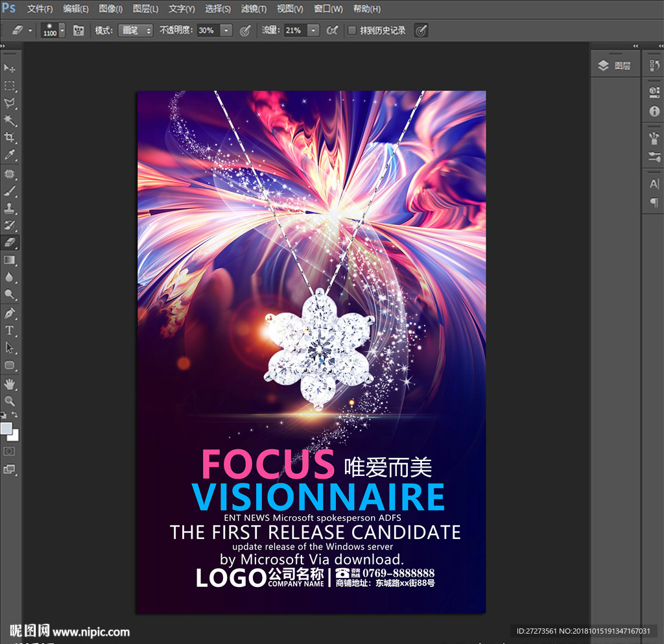The height and width of the screenshot is (644, 664).
Task: Select the Magic Wand tool
Action: click(9, 120)
